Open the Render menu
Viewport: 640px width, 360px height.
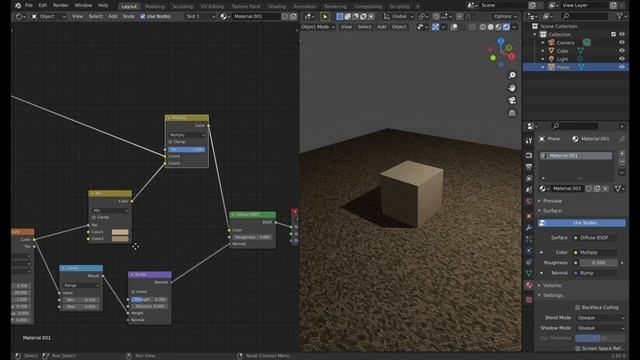click(61, 6)
